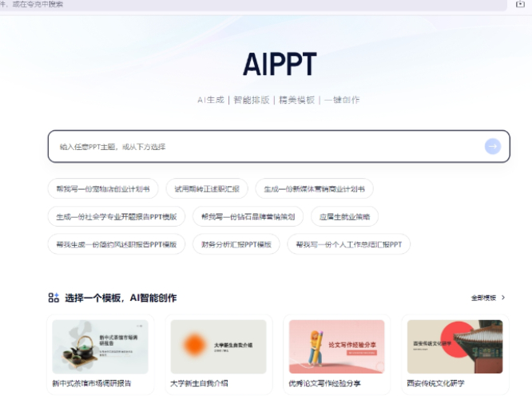
Task: Open the 全部模板 link
Action: click(x=483, y=298)
